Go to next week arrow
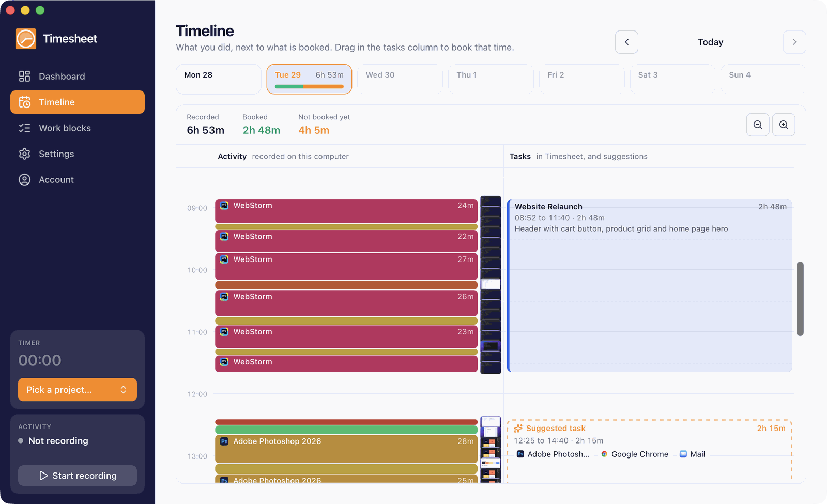This screenshot has height=504, width=827. click(x=794, y=42)
